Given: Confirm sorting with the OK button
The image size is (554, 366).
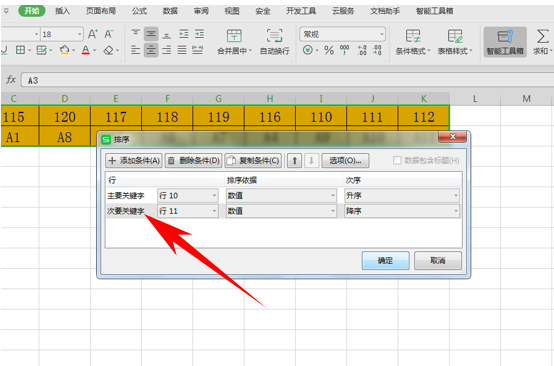Looking at the screenshot, I should point(385,261).
